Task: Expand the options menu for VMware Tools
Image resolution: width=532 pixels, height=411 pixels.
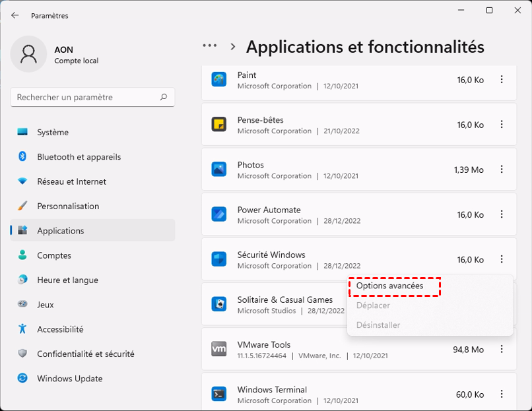Action: 502,349
